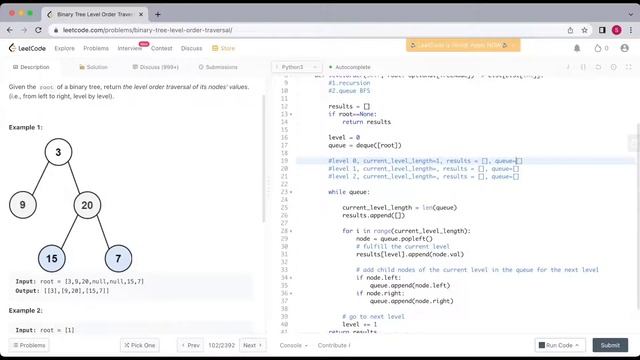Open browser side panel icon
Viewport: 640px width, 360px height.
pyautogui.click(x=602, y=30)
